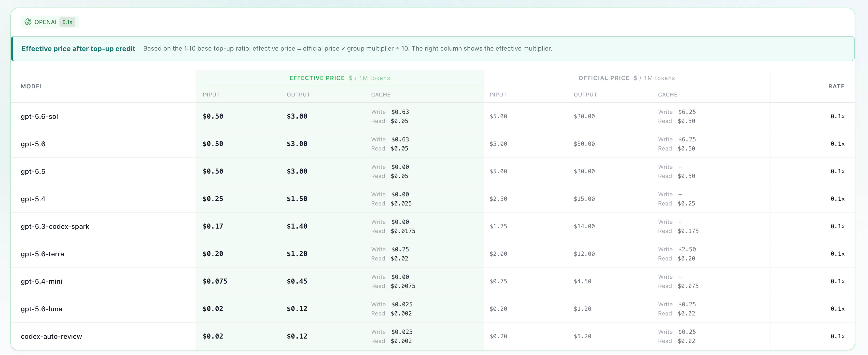This screenshot has height=355, width=868.
Task: Click gpt-5.6-sol effective input $0.50
Action: [213, 116]
